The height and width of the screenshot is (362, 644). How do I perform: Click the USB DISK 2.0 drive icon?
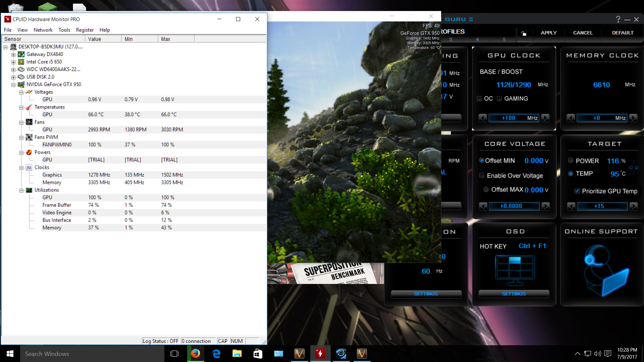21,77
